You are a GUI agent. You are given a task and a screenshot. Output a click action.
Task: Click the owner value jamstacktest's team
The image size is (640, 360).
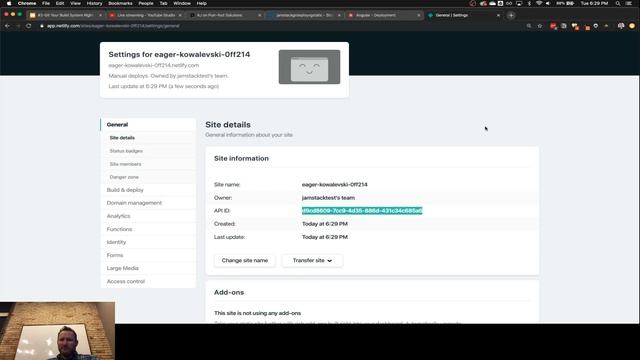(x=328, y=198)
